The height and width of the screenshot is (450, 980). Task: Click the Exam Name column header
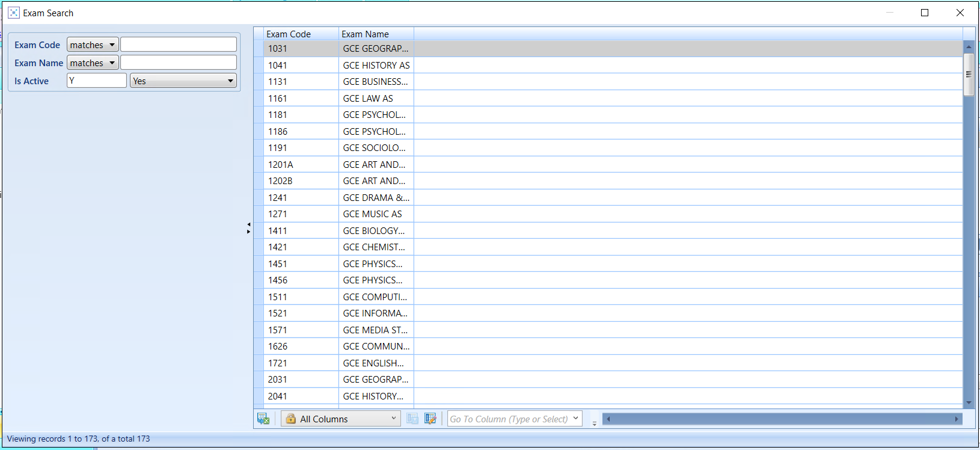[376, 34]
